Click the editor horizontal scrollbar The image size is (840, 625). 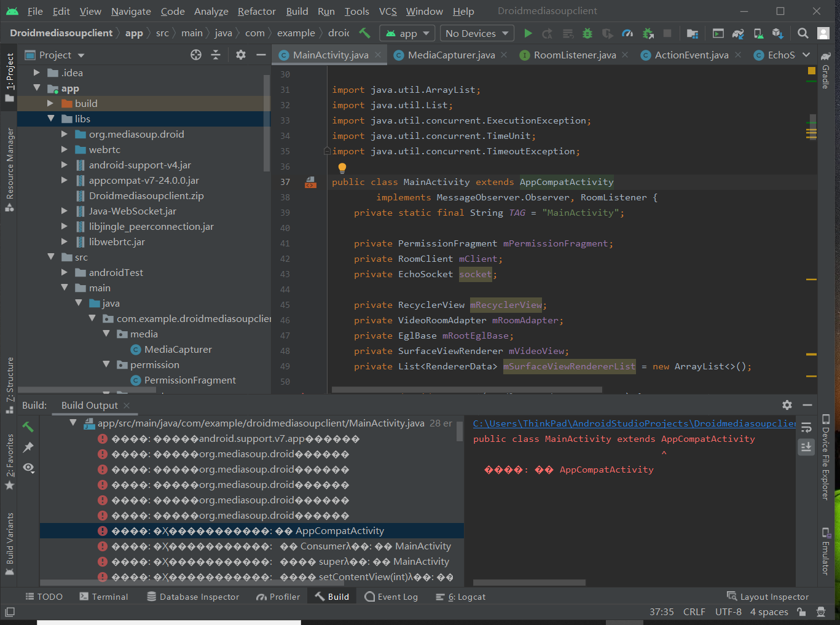tap(467, 390)
